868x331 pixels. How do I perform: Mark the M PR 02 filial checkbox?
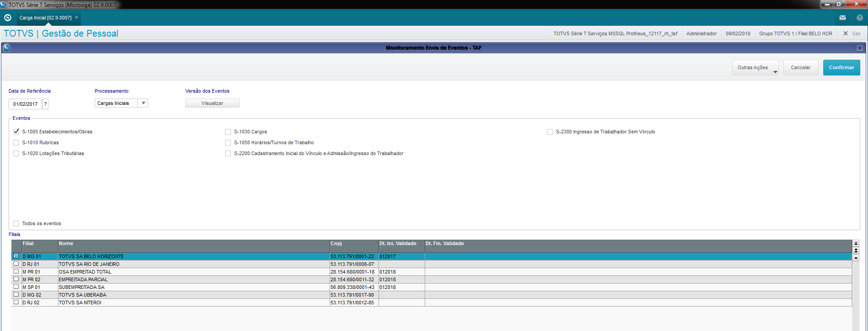pos(16,279)
